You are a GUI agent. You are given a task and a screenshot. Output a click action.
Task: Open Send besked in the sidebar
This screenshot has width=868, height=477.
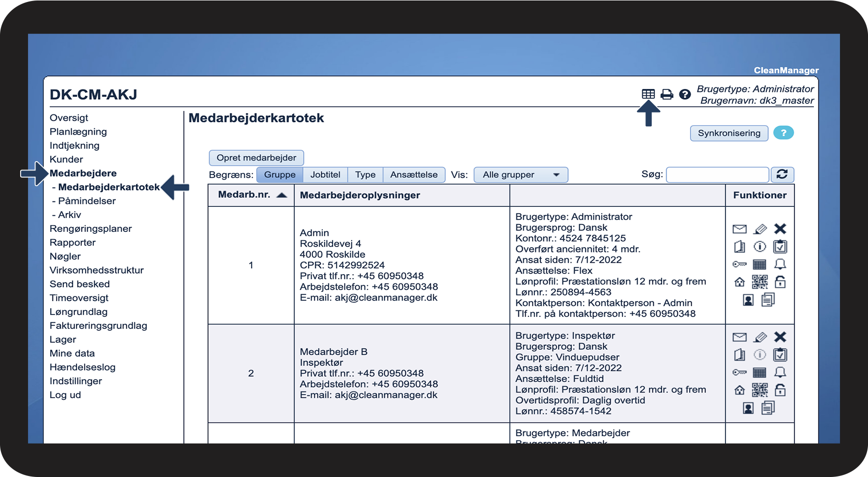(80, 284)
